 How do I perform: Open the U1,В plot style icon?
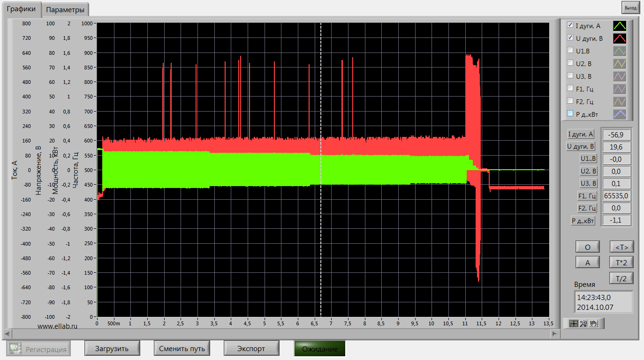(x=620, y=51)
